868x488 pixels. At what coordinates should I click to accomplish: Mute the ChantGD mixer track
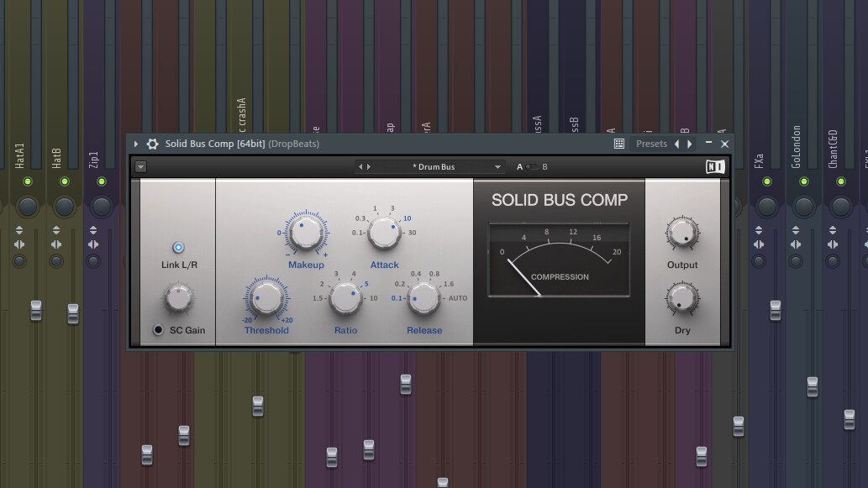tap(841, 181)
